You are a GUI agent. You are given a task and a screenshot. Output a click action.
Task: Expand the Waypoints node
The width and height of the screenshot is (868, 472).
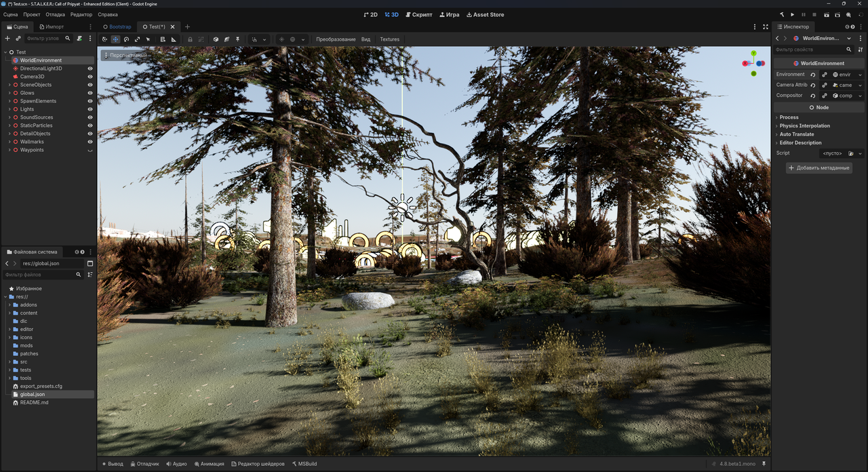pyautogui.click(x=9, y=150)
